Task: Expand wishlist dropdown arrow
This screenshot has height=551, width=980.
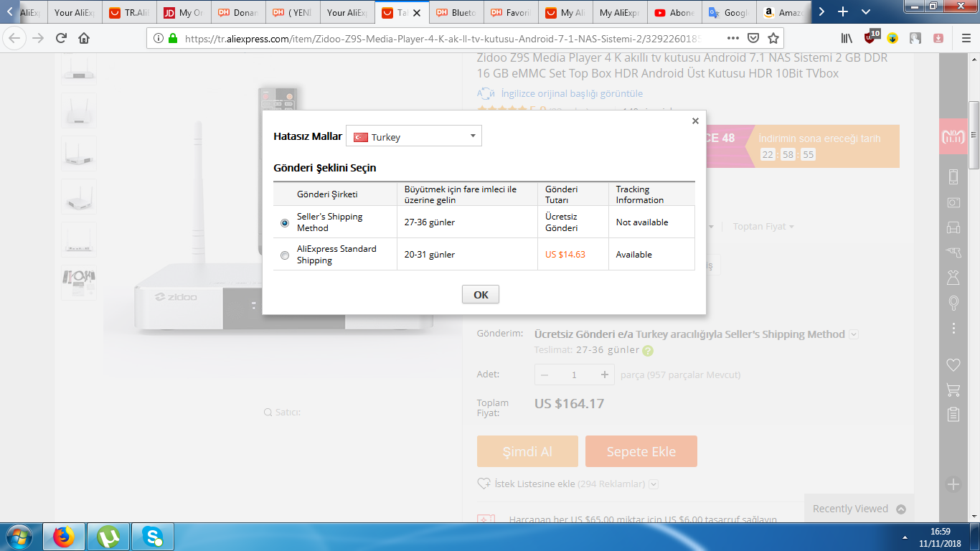Action: (x=654, y=484)
